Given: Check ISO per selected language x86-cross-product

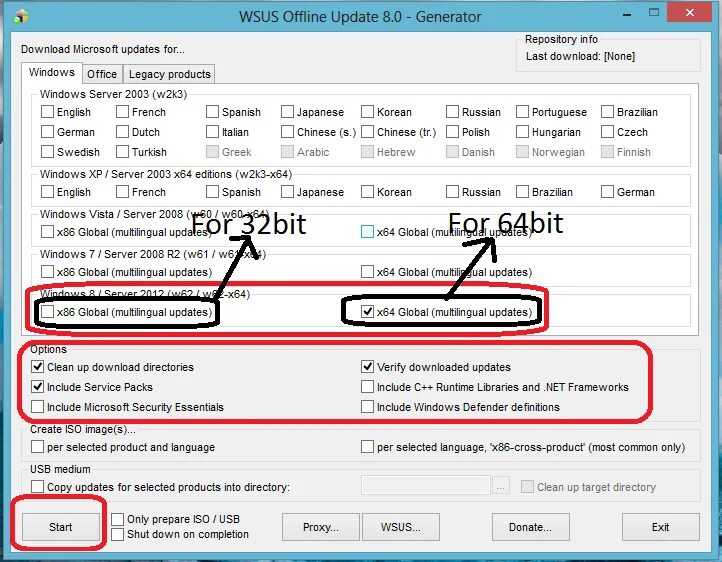Looking at the screenshot, I should coord(367,447).
